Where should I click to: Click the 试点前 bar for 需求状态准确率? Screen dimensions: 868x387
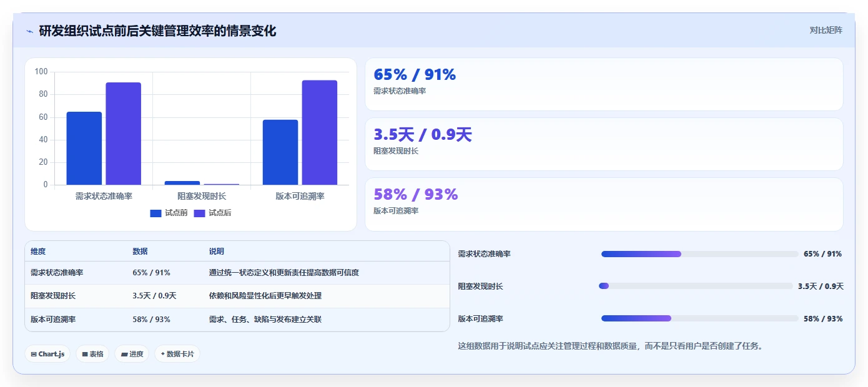pyautogui.click(x=84, y=149)
